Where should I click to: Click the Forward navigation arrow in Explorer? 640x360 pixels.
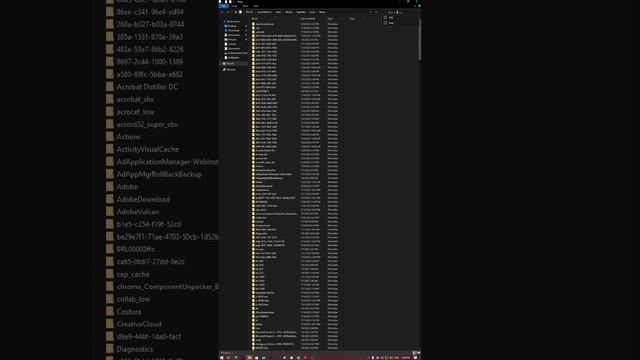228,12
